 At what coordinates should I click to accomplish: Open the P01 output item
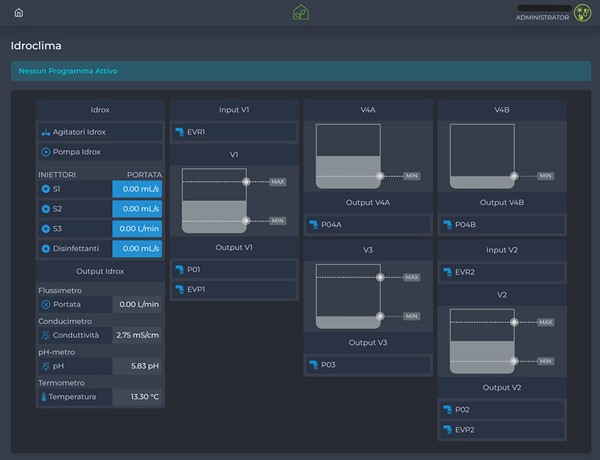coord(234,269)
